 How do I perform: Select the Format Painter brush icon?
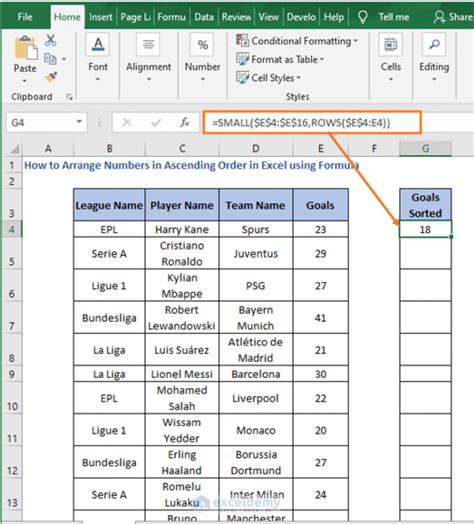51,77
